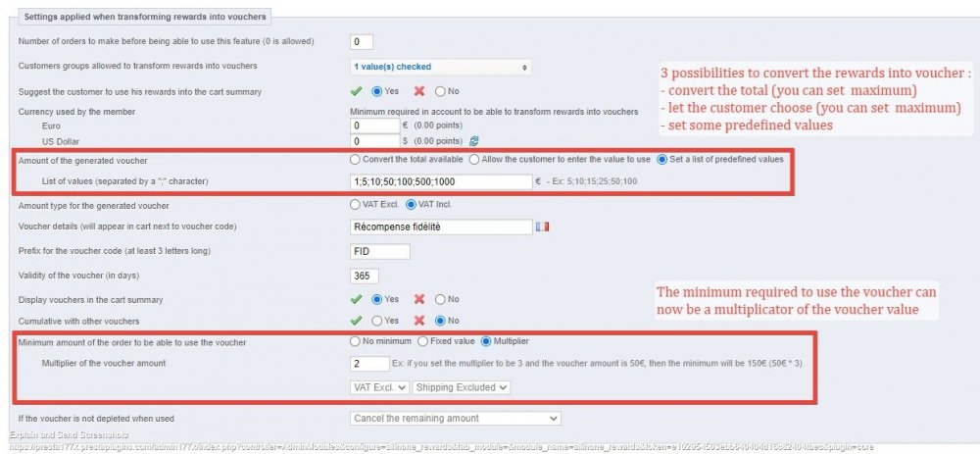Image resolution: width=980 pixels, height=454 pixels.
Task: Open the 'Shipping Excluded' dropdown
Action: tap(462, 387)
